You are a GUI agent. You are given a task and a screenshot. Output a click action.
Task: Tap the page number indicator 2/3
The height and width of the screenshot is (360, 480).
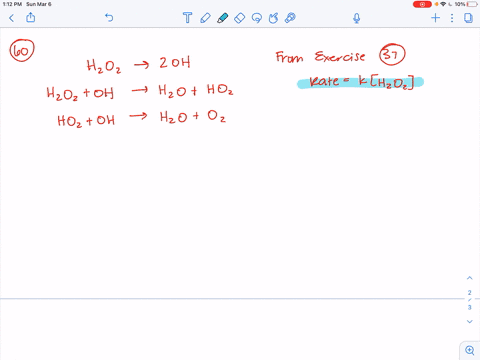pos(470,300)
